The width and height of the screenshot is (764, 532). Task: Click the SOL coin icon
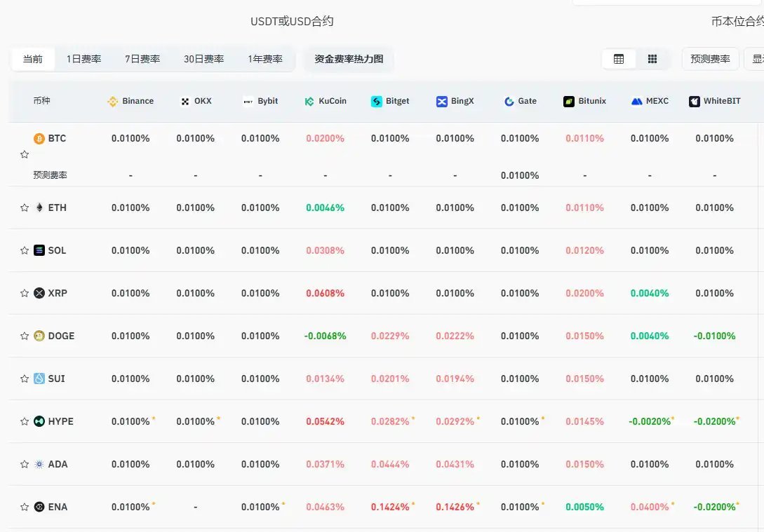[39, 251]
